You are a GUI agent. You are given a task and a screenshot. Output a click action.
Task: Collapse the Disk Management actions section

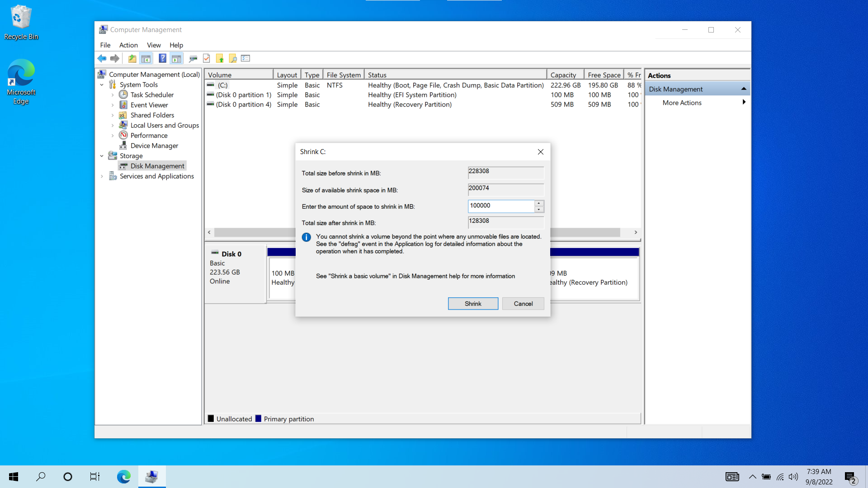point(744,89)
